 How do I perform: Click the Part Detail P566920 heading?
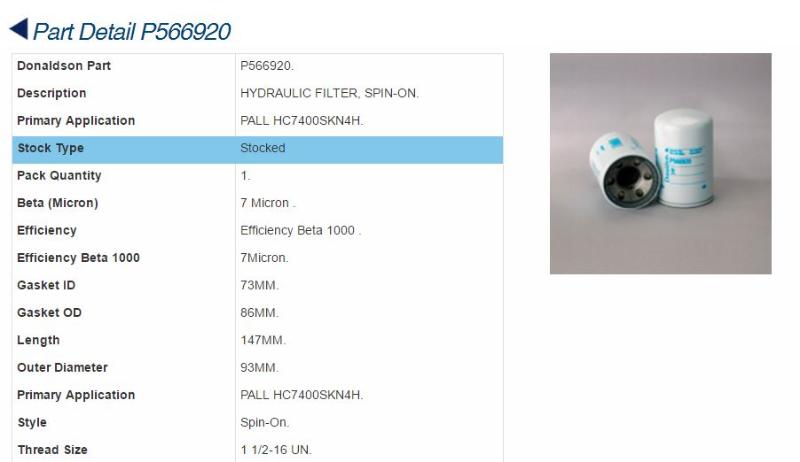[132, 32]
